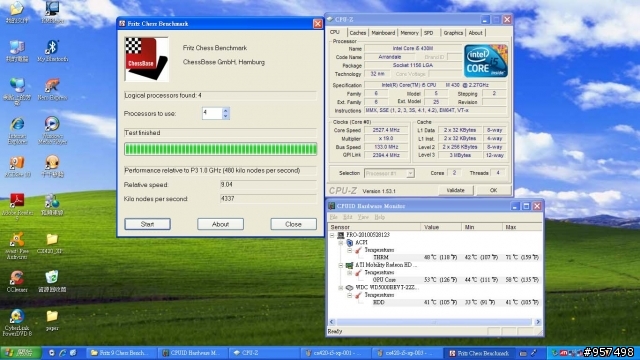Viewport: 640px width, 360px height.
Task: Click the left scroll arrow in Hardware Monitor
Action: tap(332, 322)
